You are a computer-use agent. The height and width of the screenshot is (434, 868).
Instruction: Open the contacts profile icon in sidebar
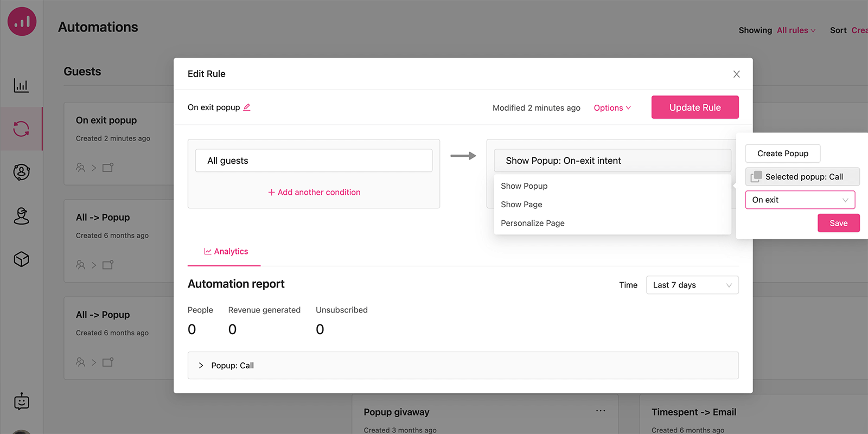[21, 172]
